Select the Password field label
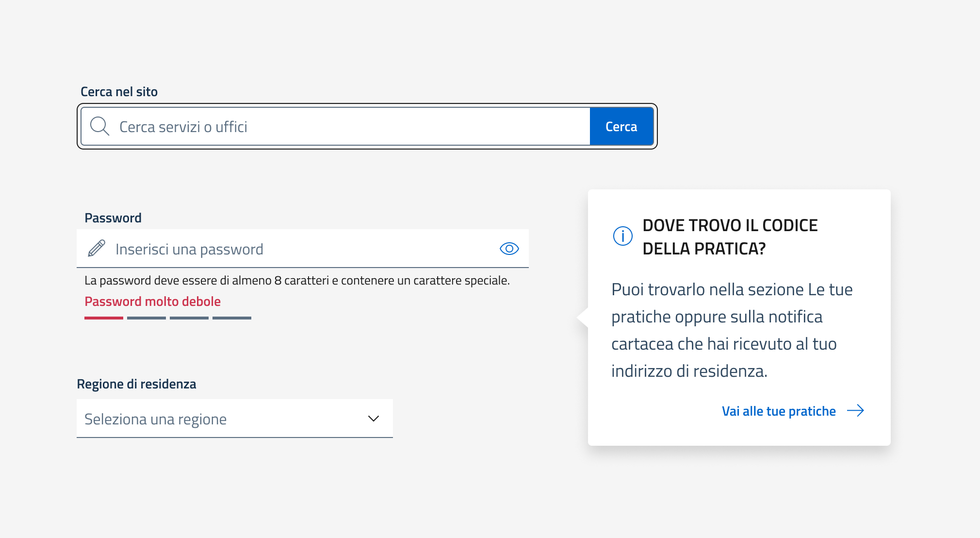 (113, 217)
